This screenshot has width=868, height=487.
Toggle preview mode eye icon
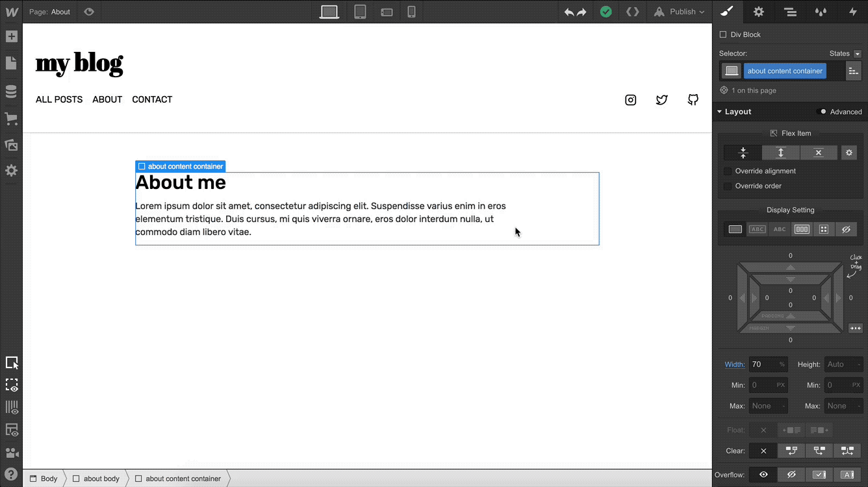(x=89, y=12)
